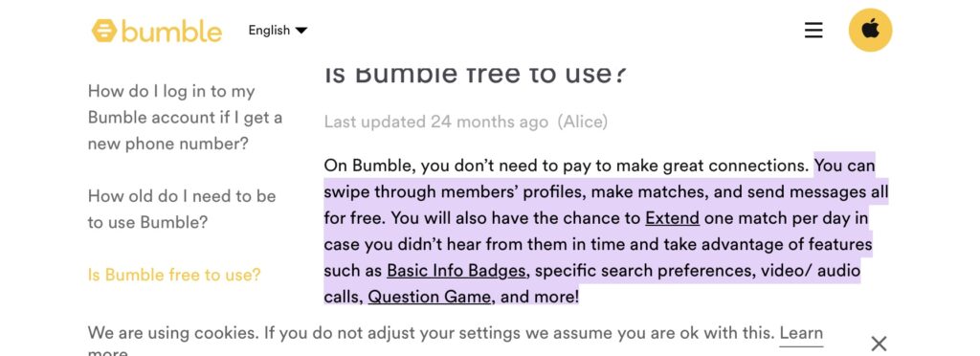Viewport: 980px width, 356px height.
Task: Open the Basic Info Badges link
Action: 457,271
